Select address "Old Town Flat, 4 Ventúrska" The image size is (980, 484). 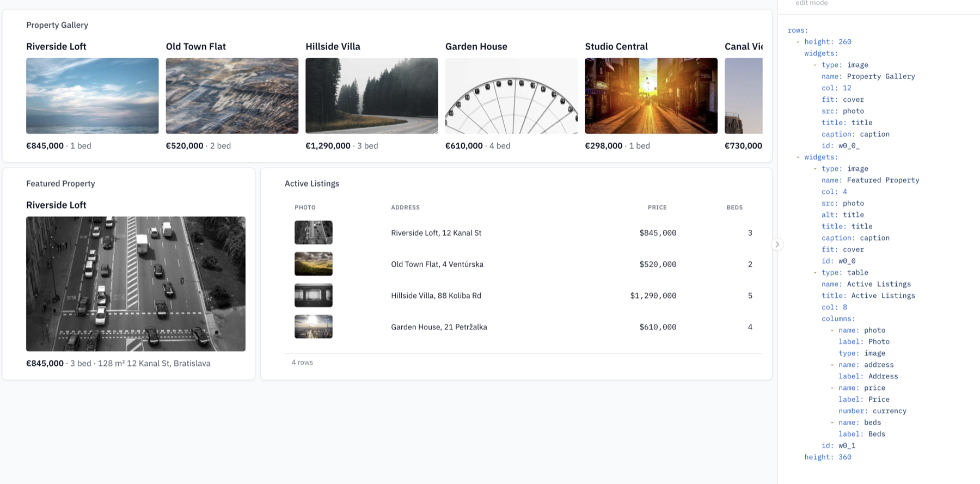coord(437,265)
